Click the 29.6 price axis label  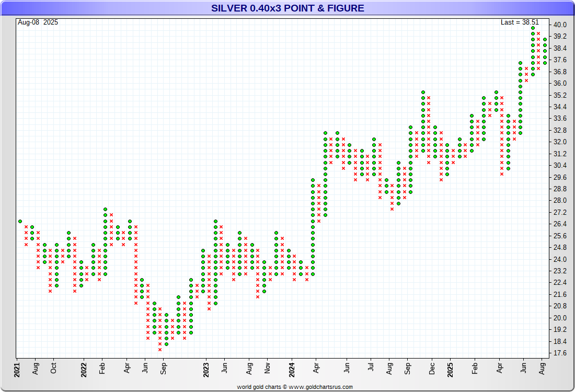pos(560,178)
